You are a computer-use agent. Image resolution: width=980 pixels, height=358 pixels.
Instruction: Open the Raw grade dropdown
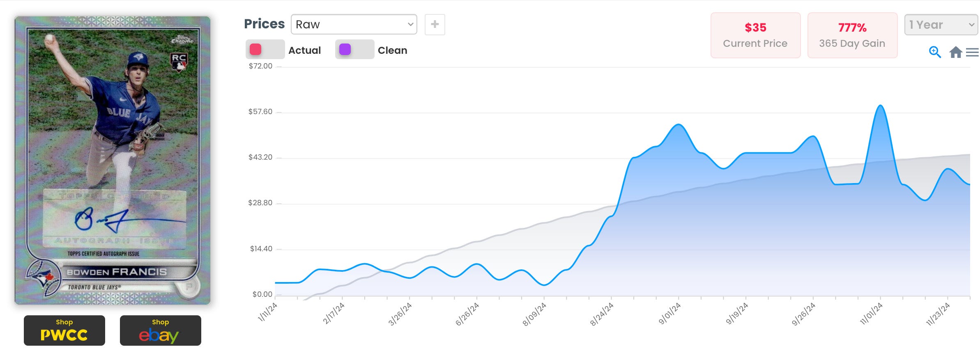pos(354,24)
